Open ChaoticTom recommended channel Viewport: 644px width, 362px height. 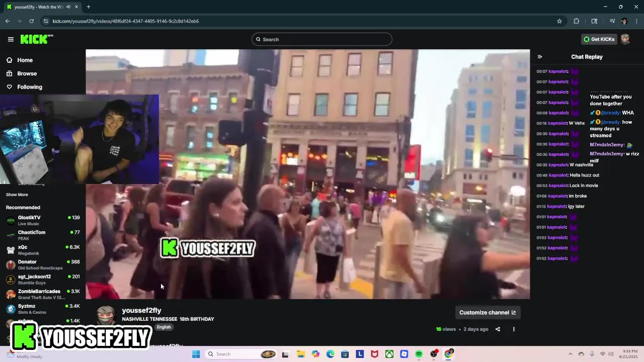pyautogui.click(x=43, y=235)
